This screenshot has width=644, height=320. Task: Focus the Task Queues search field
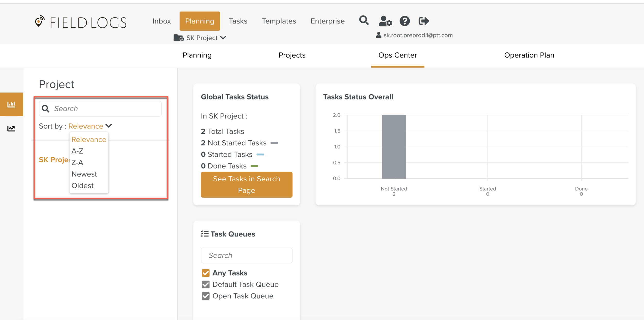pos(246,255)
